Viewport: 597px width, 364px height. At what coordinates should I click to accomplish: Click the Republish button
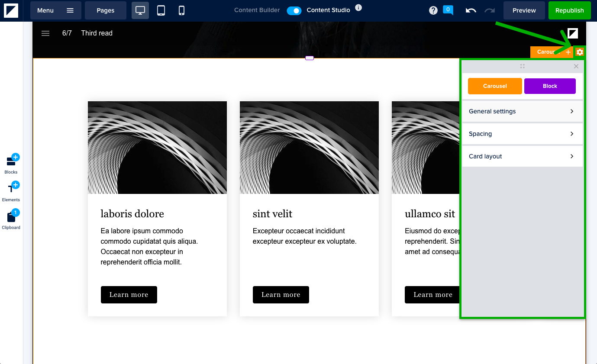coord(569,10)
